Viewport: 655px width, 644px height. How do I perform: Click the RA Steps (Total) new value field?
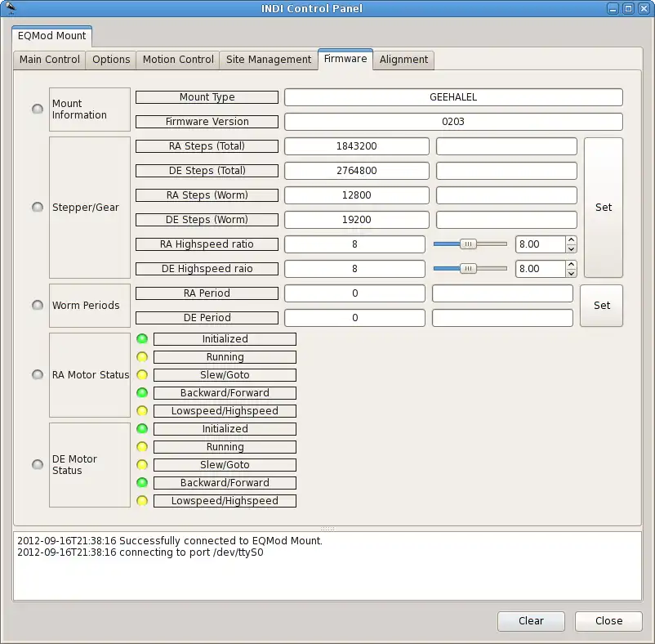(x=506, y=146)
